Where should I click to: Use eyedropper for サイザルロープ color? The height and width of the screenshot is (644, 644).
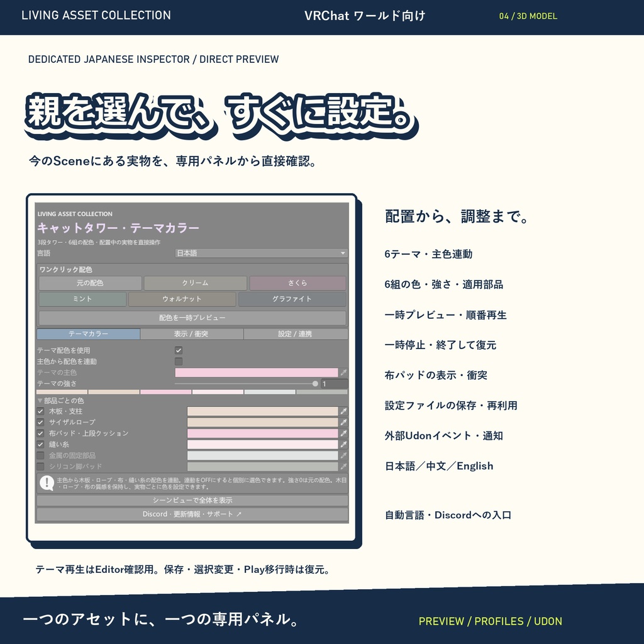click(343, 422)
